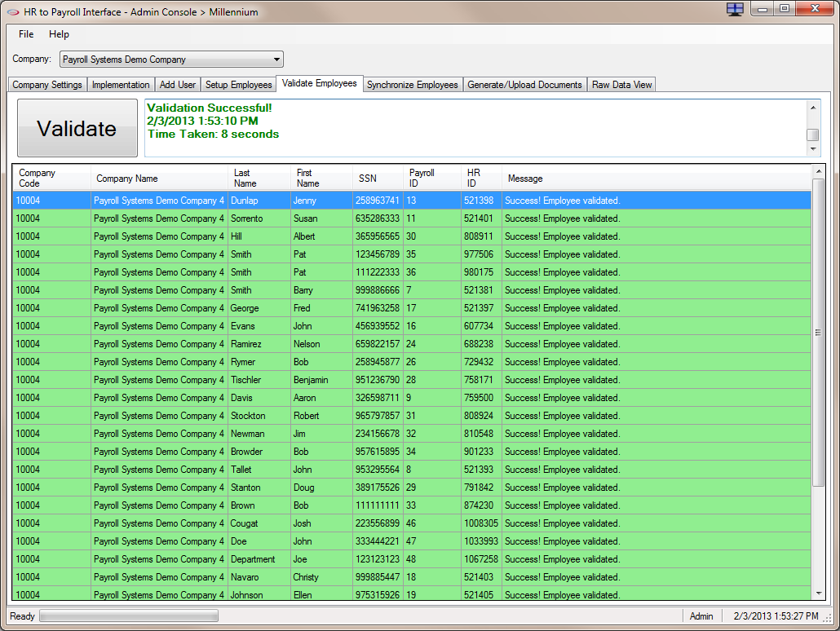The image size is (840, 631).
Task: Click HR ID 729432 cell
Action: click(x=481, y=362)
